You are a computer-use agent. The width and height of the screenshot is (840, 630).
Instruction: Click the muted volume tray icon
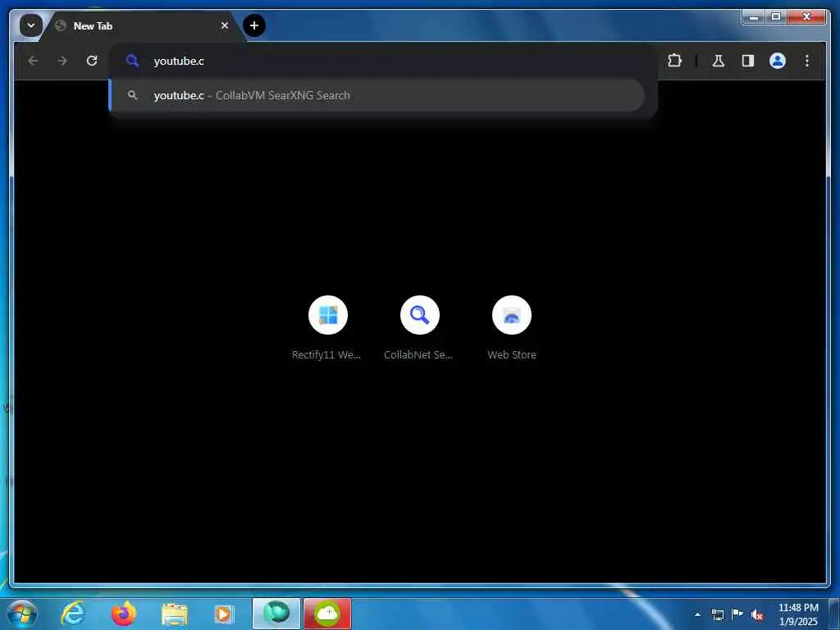757,614
